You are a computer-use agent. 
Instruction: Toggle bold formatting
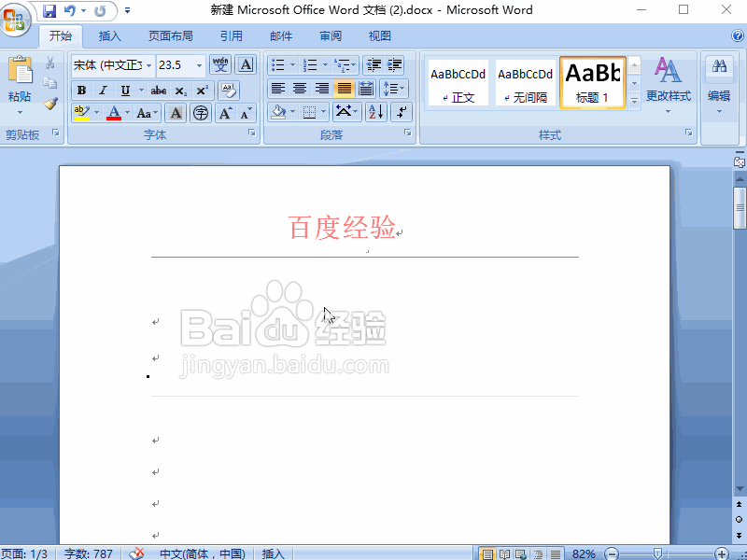(81, 91)
